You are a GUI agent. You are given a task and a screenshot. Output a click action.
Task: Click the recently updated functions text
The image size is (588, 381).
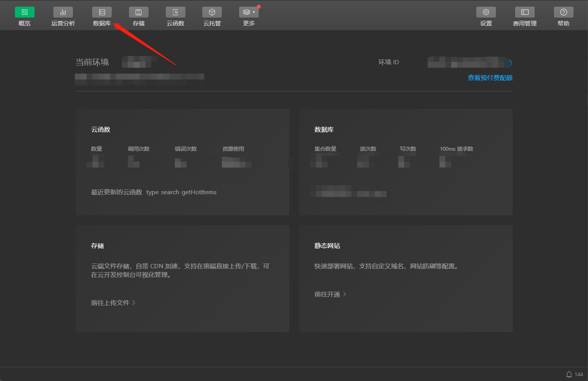point(154,192)
